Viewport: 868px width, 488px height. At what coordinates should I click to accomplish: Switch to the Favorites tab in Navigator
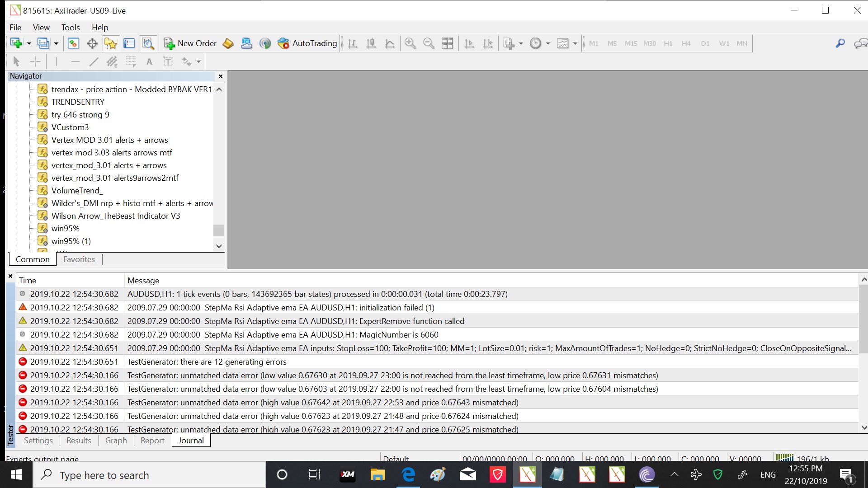point(79,259)
